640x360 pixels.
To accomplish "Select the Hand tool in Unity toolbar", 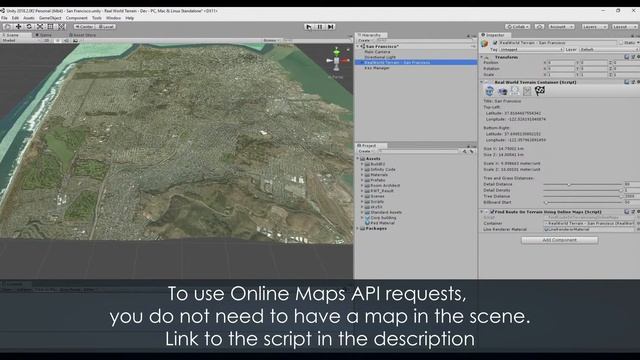I will pyautogui.click(x=7, y=27).
